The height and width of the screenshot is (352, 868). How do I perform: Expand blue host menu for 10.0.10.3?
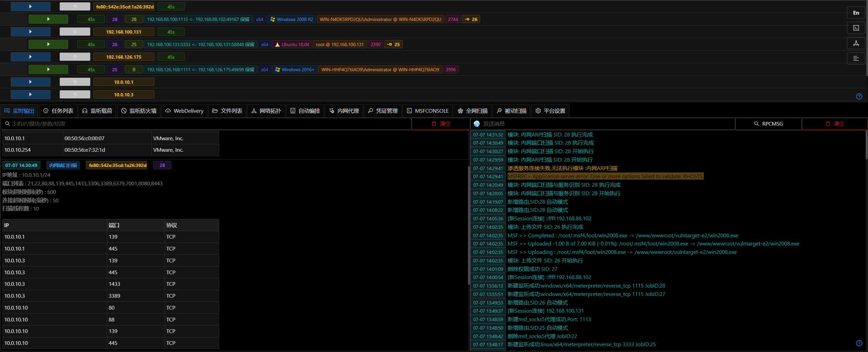31,95
